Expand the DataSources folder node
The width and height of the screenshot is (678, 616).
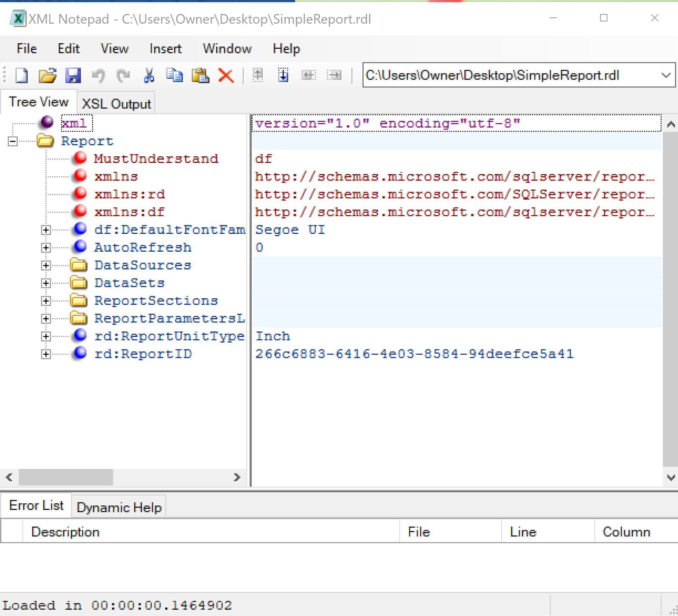(46, 265)
